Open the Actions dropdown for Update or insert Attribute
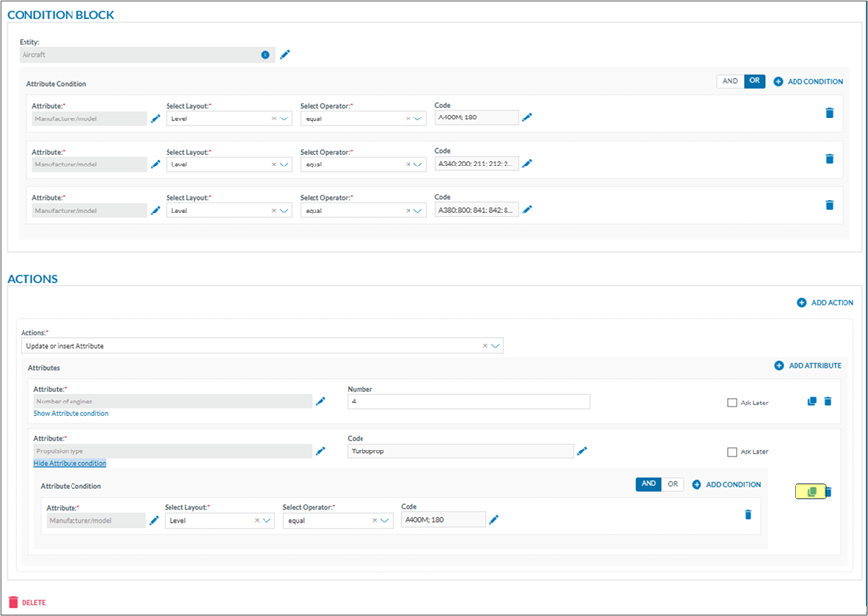This screenshot has width=868, height=616. point(495,346)
